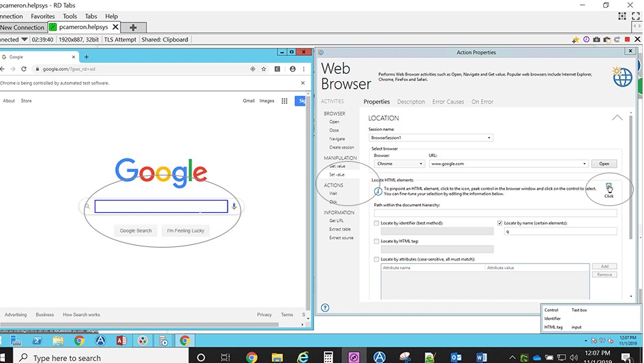The height and width of the screenshot is (363, 644).
Task: Check Locate by identifier (best method)
Action: (376, 223)
